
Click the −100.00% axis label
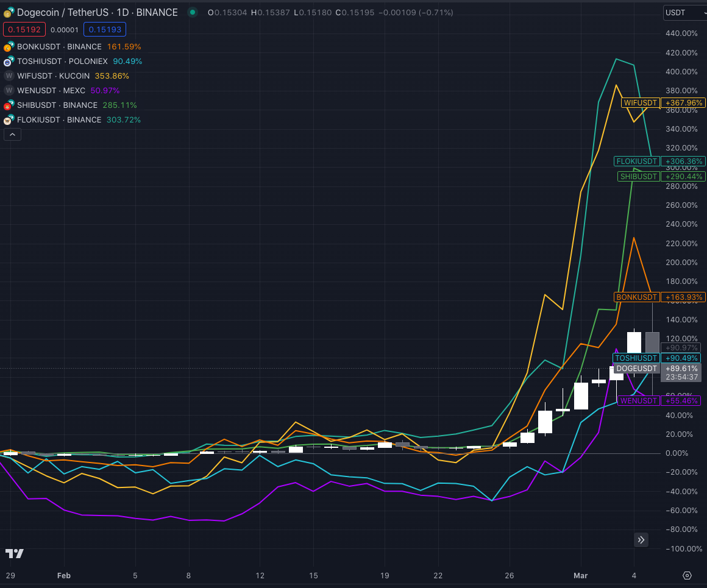pos(684,549)
